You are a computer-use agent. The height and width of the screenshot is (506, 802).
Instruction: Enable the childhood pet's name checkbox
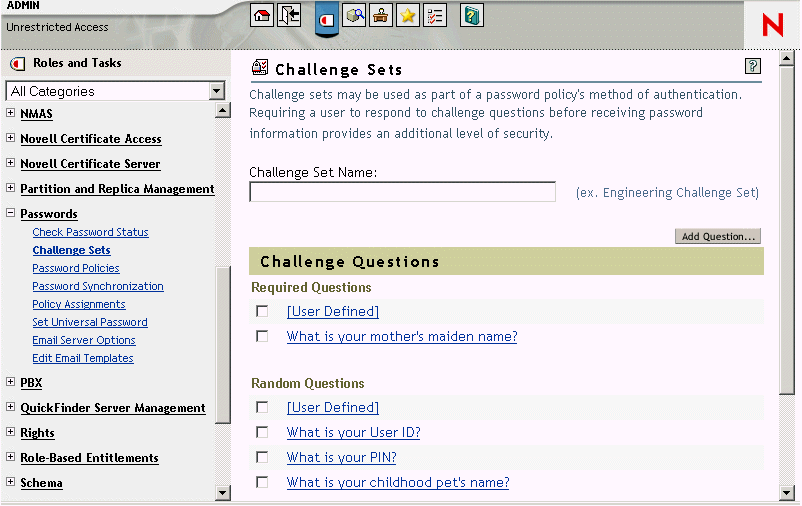coord(262,483)
